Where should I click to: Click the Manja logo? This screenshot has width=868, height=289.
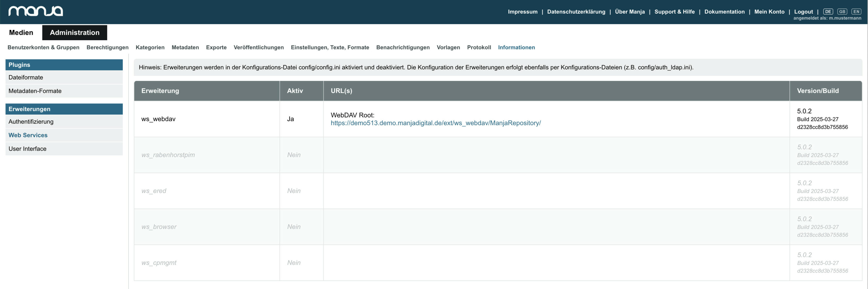click(36, 11)
